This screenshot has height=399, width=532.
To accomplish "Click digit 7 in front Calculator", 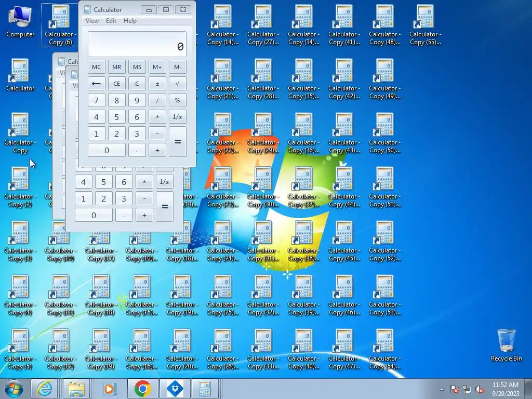I will pos(96,100).
